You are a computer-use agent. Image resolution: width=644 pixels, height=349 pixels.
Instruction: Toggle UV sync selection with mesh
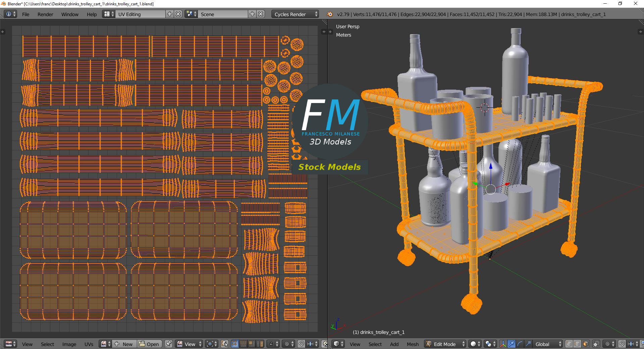[x=225, y=344]
